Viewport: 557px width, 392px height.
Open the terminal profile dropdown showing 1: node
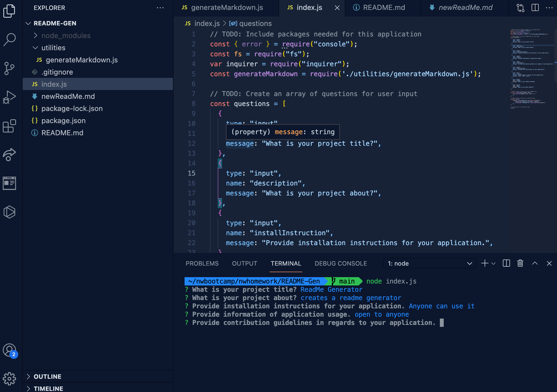[x=430, y=263]
